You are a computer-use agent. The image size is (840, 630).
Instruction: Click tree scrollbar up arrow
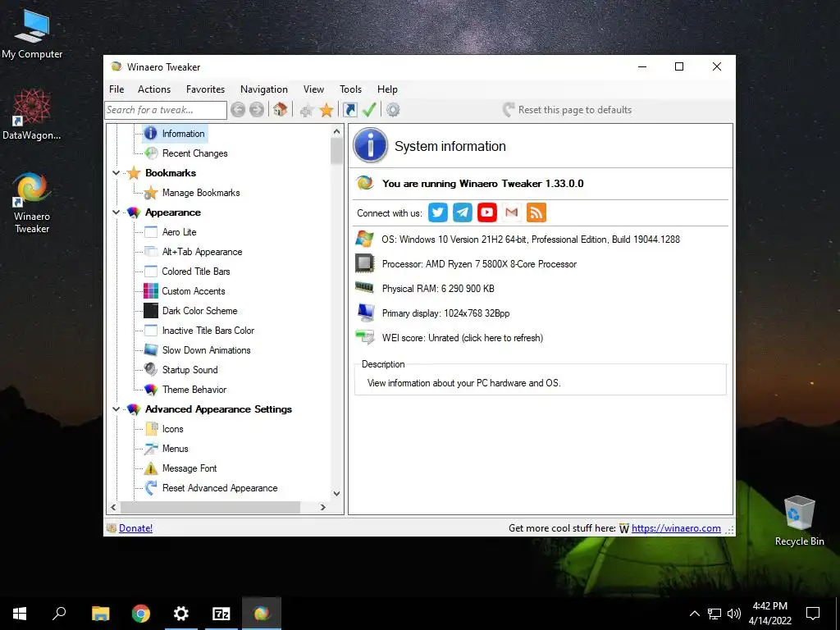pos(336,131)
